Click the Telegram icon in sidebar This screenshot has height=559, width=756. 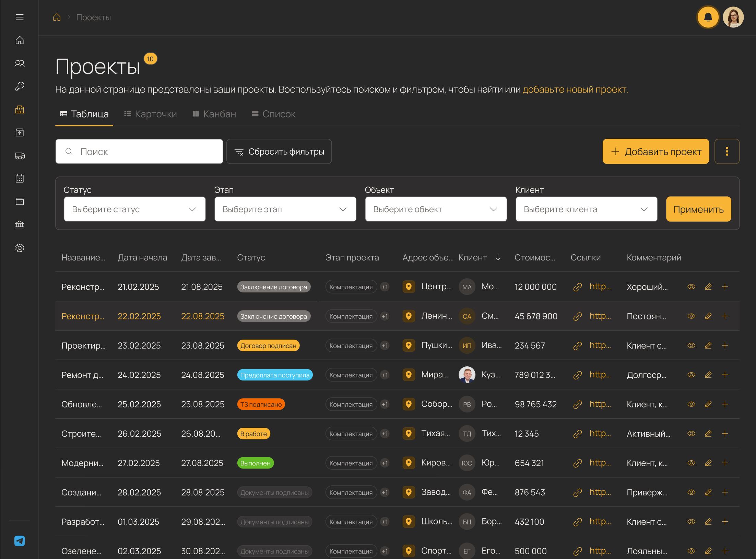[x=20, y=541]
